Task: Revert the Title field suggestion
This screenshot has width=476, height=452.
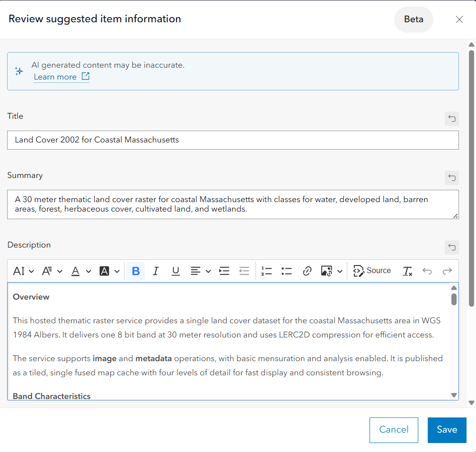Action: (452, 118)
